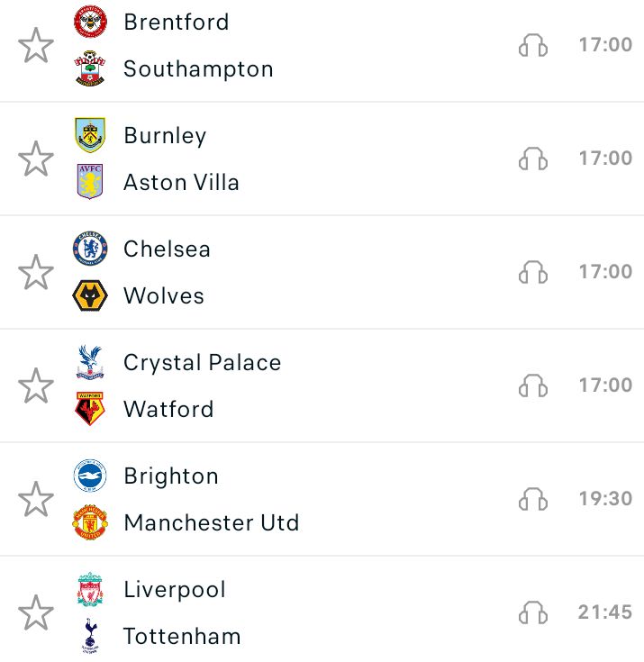Toggle star for Brighton vs Manchester Utd
The height and width of the screenshot is (662, 644).
(36, 499)
